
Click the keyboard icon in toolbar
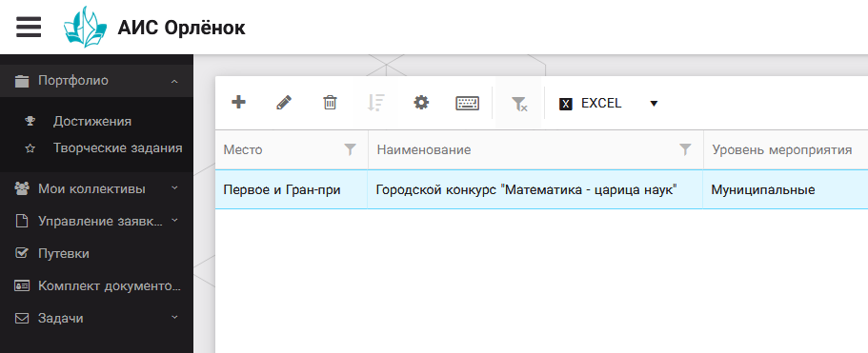467,104
